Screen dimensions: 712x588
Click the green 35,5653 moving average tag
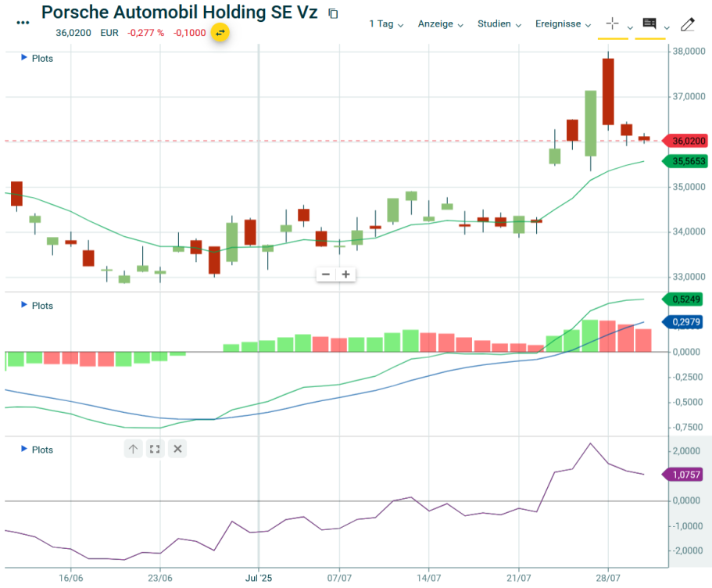point(685,161)
